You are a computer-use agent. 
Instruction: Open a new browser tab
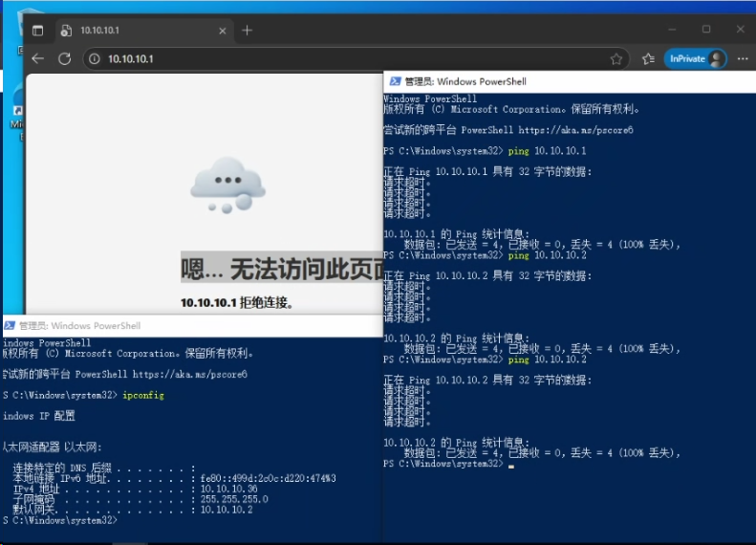(x=247, y=31)
